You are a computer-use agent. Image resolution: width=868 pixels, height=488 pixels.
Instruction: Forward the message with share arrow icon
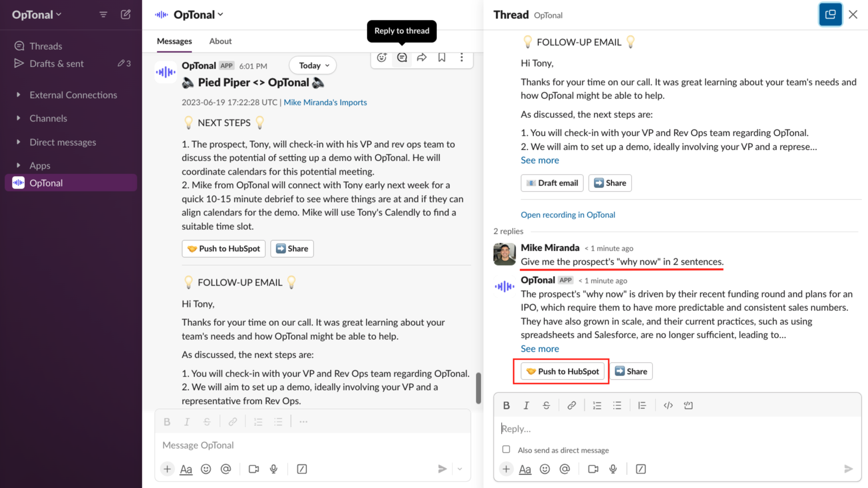[422, 58]
